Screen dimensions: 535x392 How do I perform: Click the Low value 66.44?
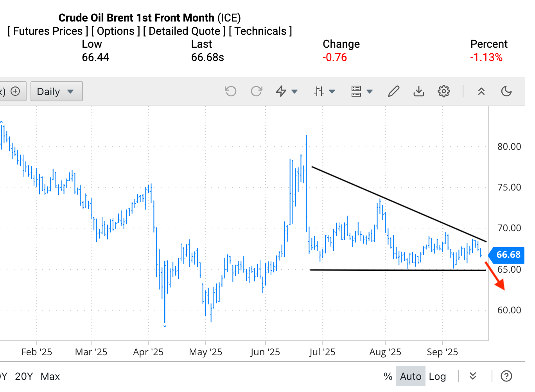(95, 58)
